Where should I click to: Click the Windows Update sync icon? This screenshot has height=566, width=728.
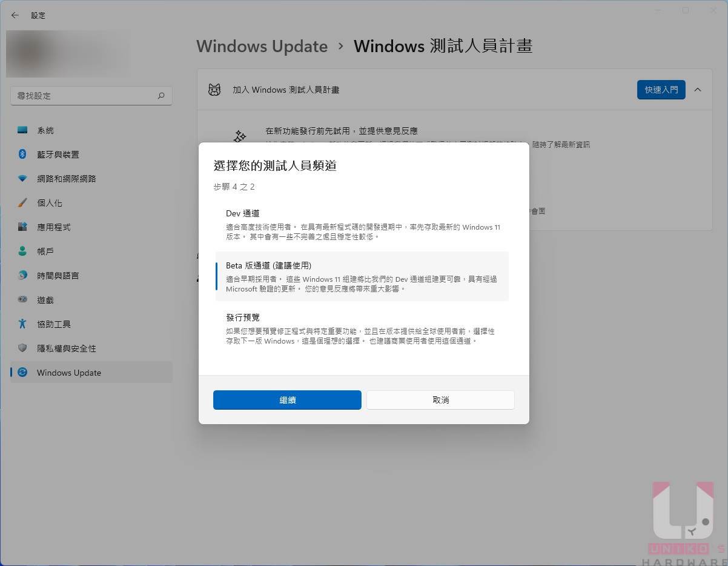tap(22, 373)
